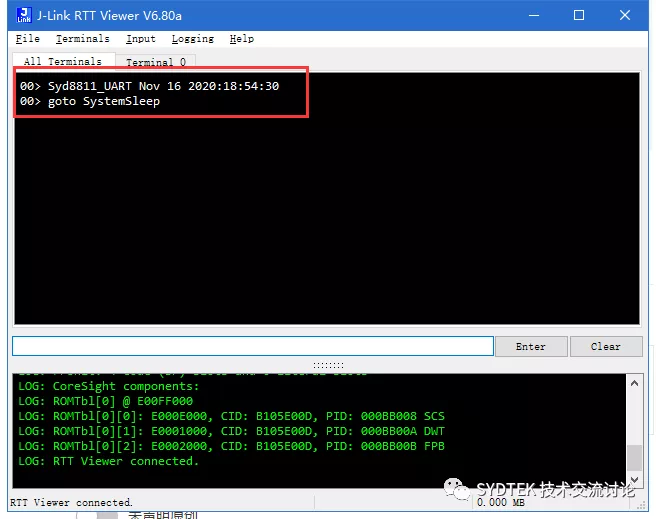Screen dimensions: 656x519
Task: Open the Help menu
Action: click(x=242, y=39)
